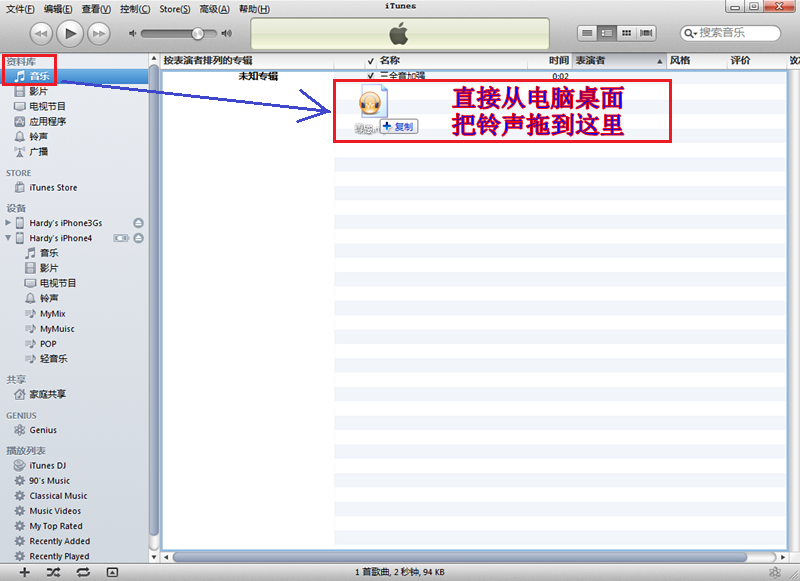Switch to grid view
The height and width of the screenshot is (581, 800).
pos(626,33)
